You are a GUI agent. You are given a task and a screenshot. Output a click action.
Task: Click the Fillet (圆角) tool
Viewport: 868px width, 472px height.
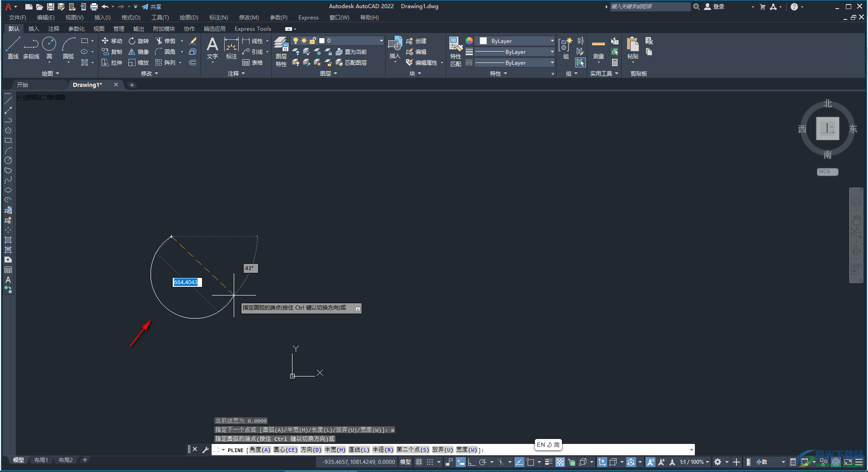tap(165, 52)
